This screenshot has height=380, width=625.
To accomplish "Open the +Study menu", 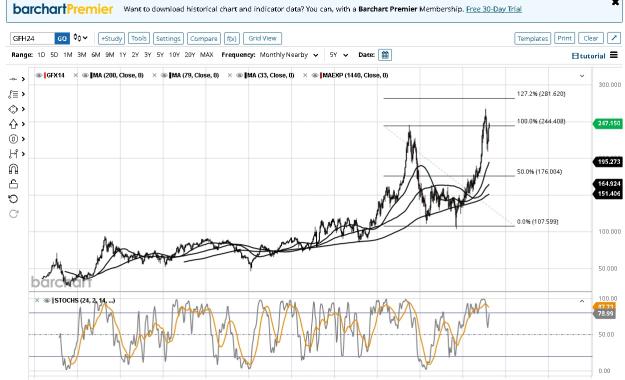I will point(111,38).
